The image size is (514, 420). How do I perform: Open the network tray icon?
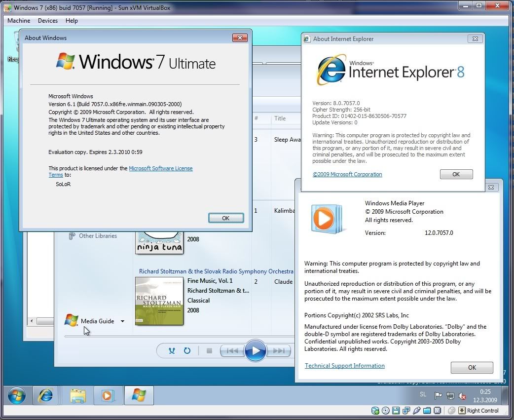[x=450, y=396]
